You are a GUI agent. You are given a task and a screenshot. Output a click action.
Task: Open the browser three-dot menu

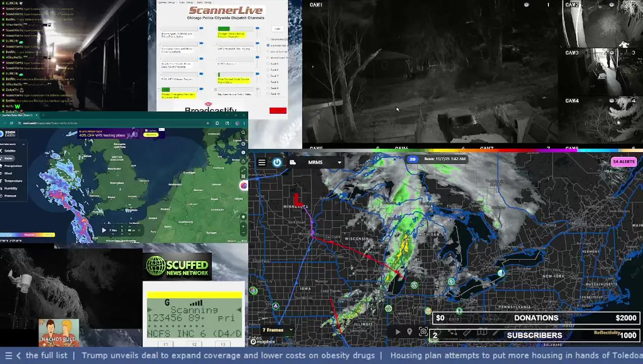[x=244, y=123]
